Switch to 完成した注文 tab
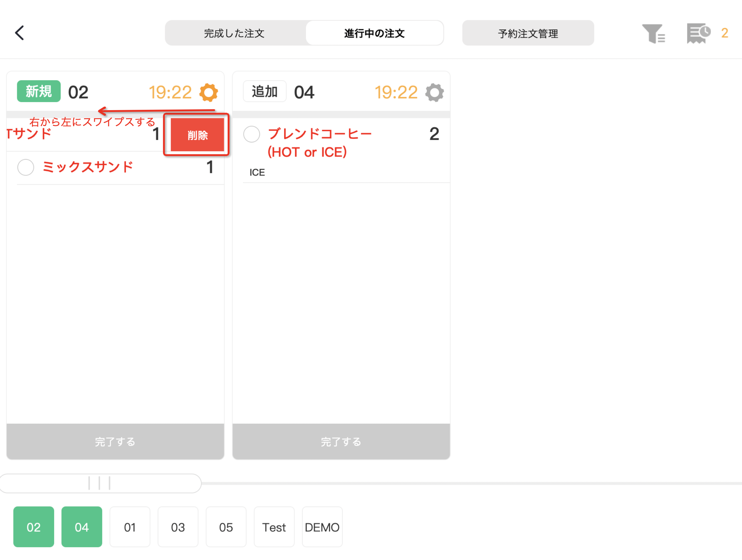This screenshot has height=560, width=742. click(x=235, y=33)
